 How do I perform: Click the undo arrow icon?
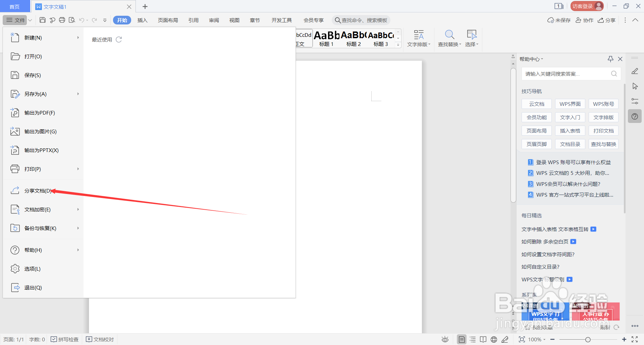click(x=82, y=20)
